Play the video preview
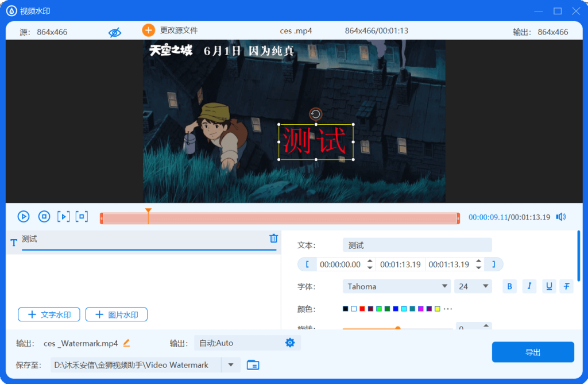The width and height of the screenshot is (588, 384). 23,217
